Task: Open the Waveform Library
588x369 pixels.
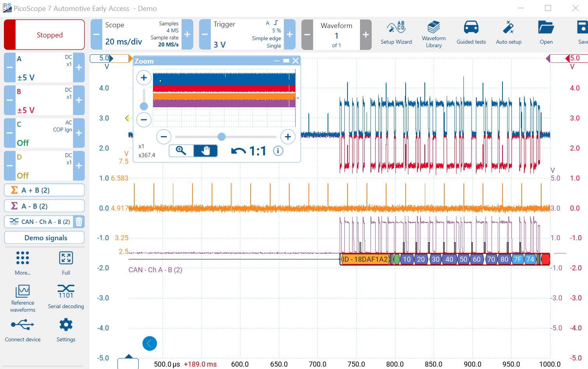Action: tap(434, 34)
